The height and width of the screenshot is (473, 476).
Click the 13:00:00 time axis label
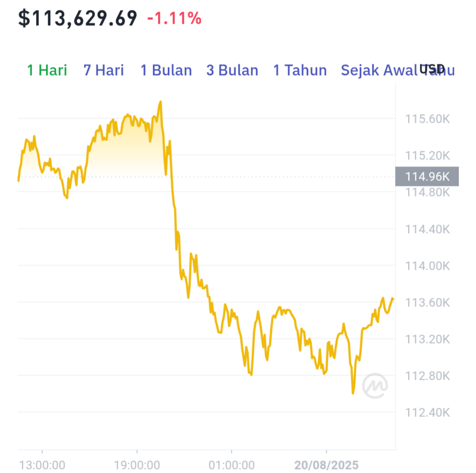click(42, 465)
